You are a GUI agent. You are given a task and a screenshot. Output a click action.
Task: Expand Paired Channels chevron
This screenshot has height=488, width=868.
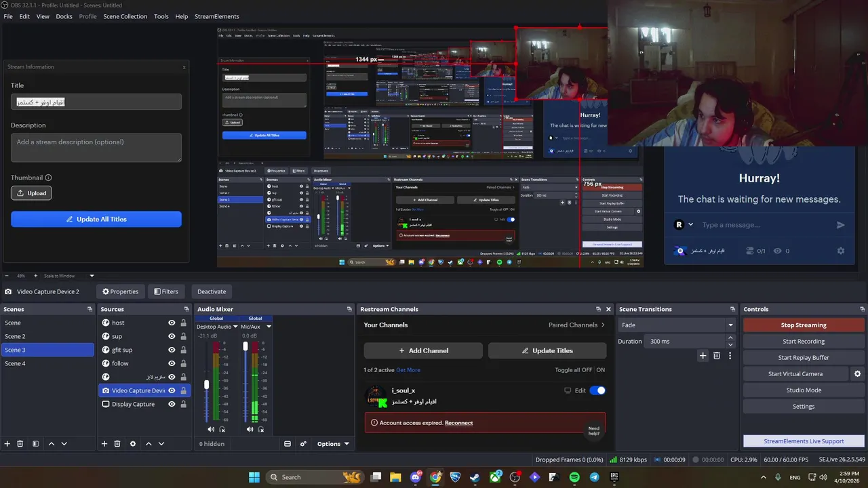tap(603, 325)
